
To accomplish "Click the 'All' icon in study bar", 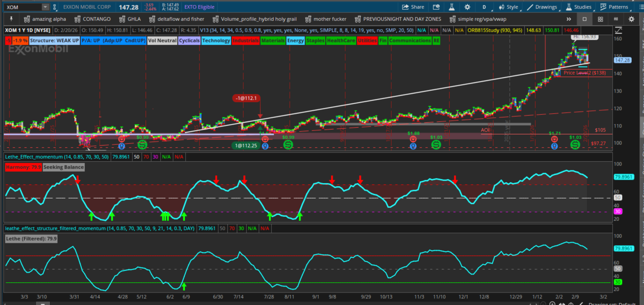I will tap(616, 19).
